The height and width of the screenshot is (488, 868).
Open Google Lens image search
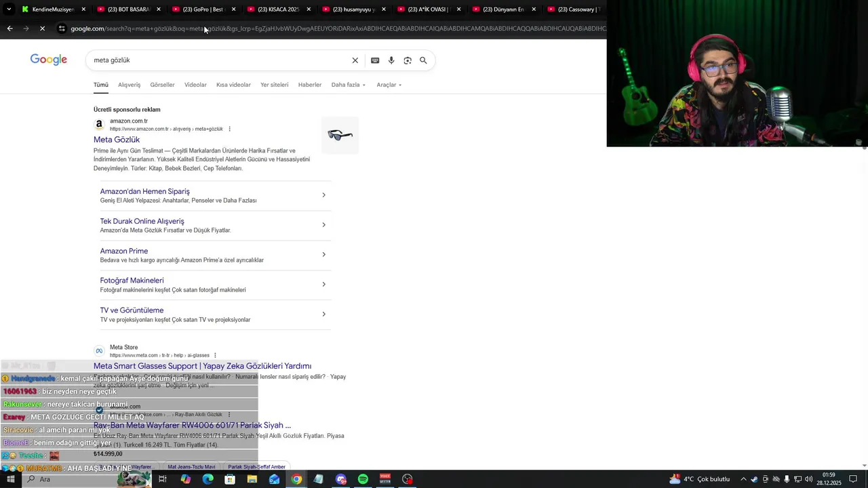tap(408, 60)
